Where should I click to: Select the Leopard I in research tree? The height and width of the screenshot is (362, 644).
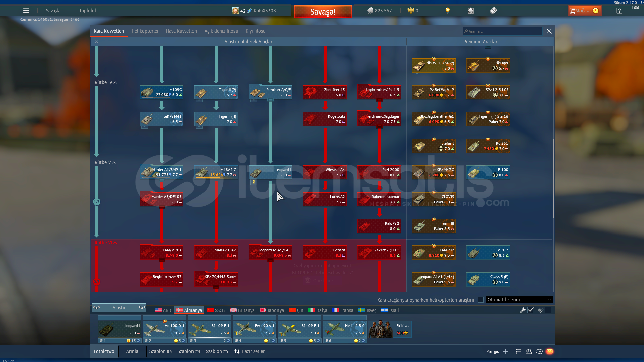tap(270, 172)
